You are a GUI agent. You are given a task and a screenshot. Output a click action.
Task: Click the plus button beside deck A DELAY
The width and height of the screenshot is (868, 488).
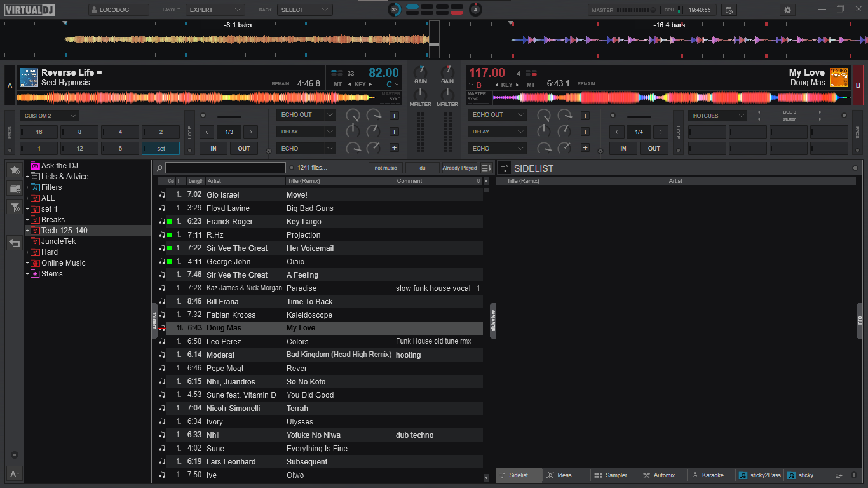click(x=394, y=132)
